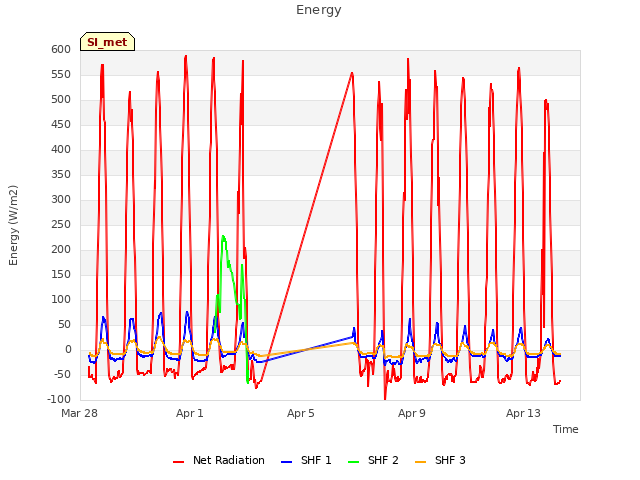
Task: Click the Net Radiation legend label
Action: 229,460
